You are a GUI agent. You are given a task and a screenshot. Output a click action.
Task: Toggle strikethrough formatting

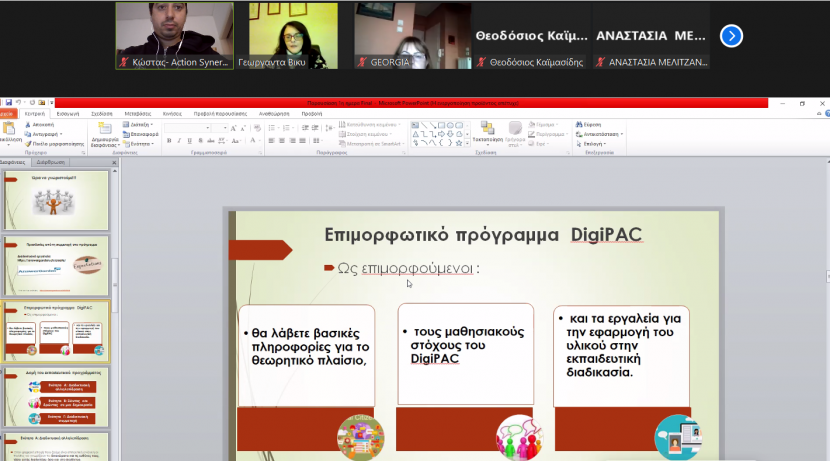click(211, 141)
